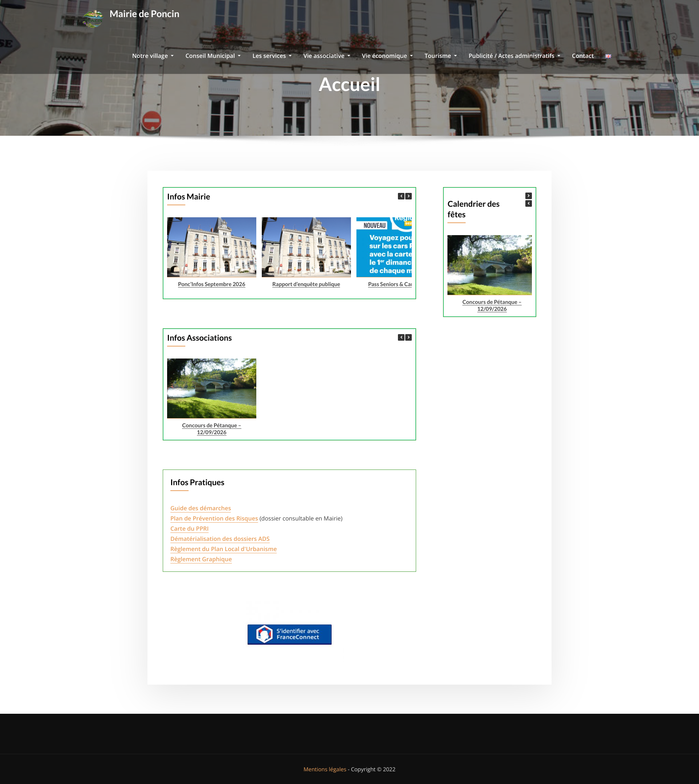699x784 pixels.
Task: Open Règlement du Plan Local d'Urbanisme
Action: [224, 549]
